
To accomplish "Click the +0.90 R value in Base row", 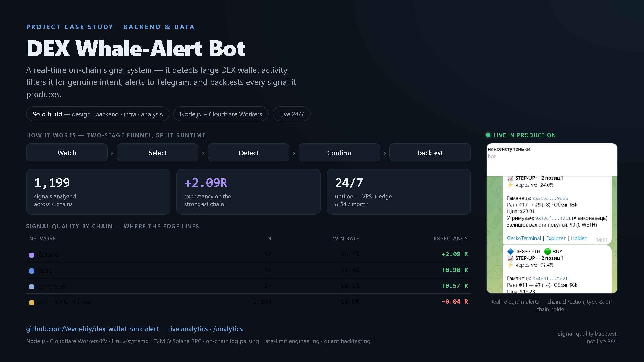I will [x=455, y=270].
